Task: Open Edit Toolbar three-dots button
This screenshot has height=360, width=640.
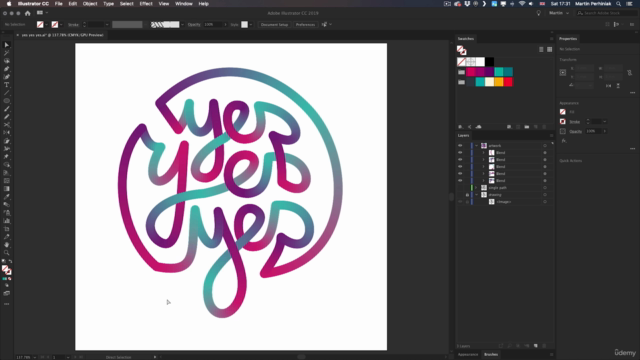Action: point(7,304)
